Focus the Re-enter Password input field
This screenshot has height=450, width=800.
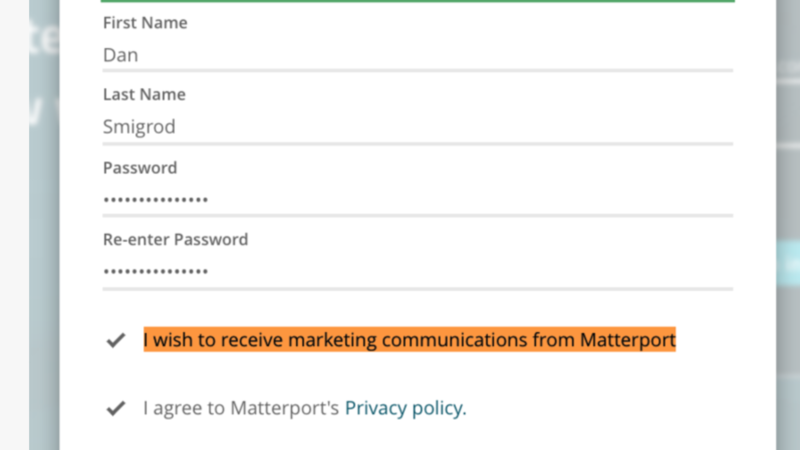(x=417, y=271)
